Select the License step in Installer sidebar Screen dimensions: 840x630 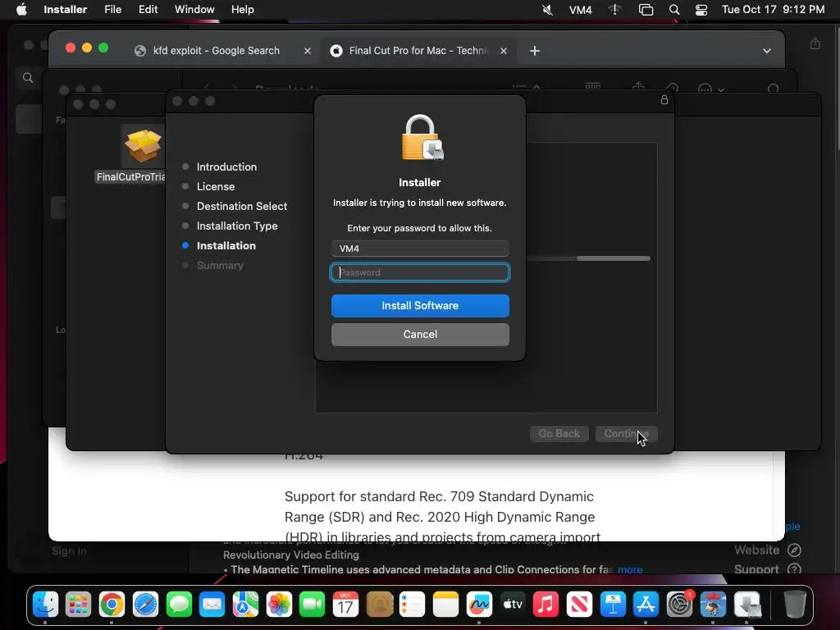pyautogui.click(x=216, y=186)
